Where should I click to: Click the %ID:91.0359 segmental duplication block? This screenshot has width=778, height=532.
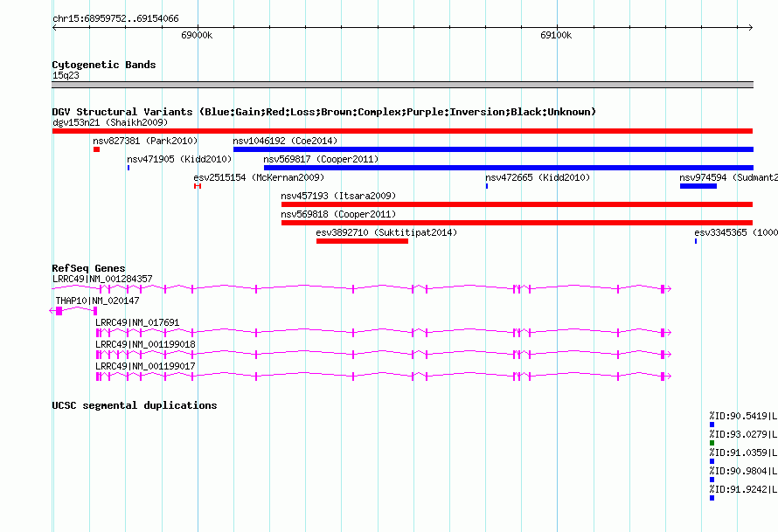click(712, 461)
